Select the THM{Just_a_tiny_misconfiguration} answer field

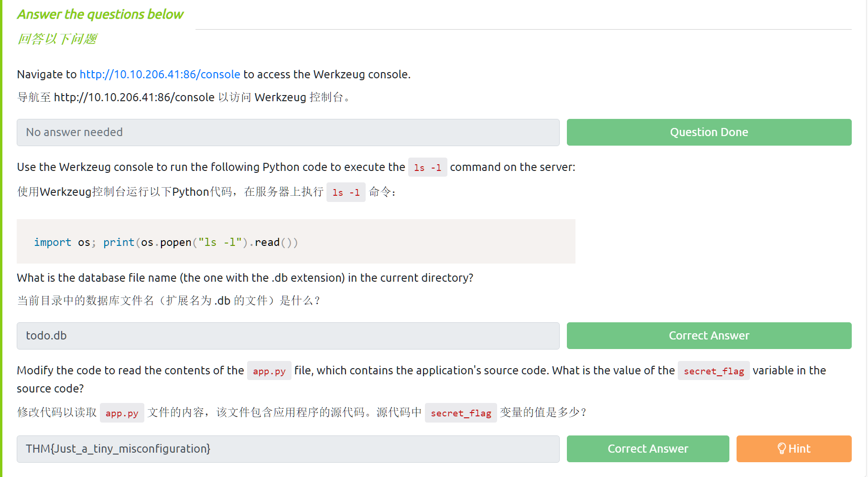pyautogui.click(x=288, y=449)
